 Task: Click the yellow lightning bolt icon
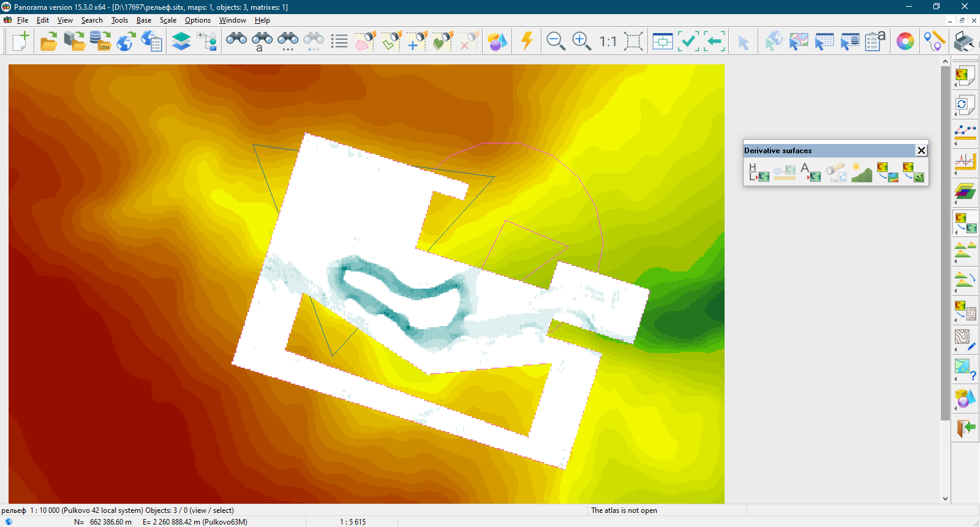527,41
